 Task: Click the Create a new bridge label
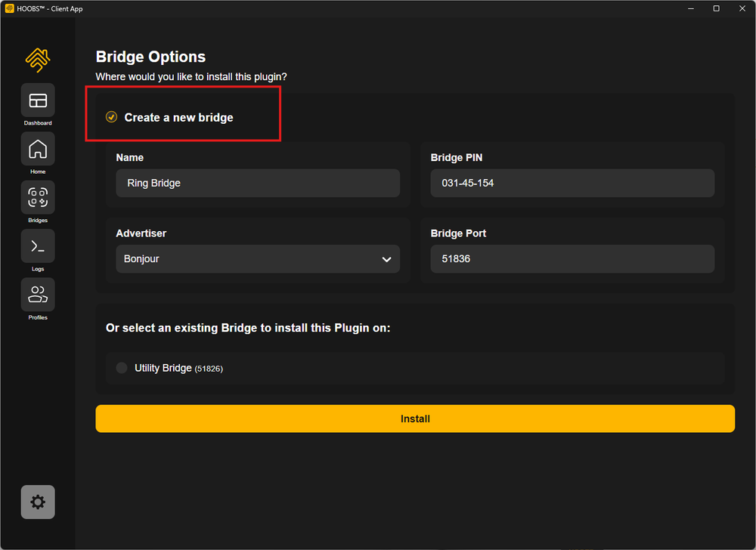(x=179, y=118)
